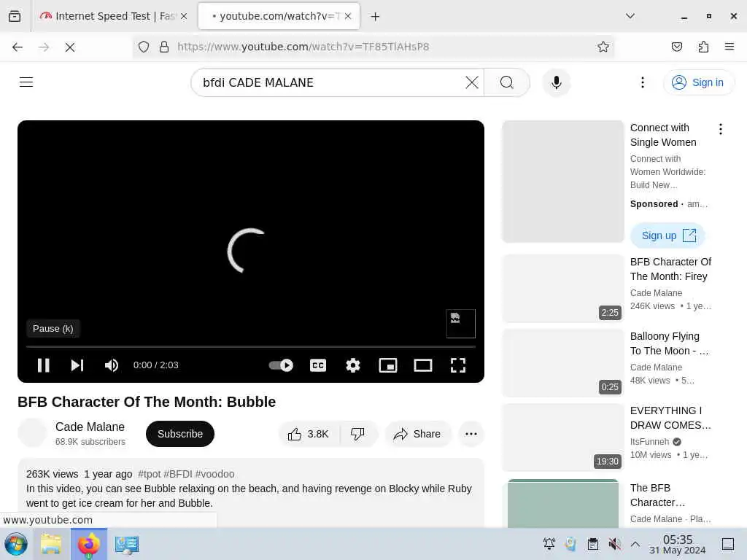
Task: Open the Start menu
Action: pyautogui.click(x=16, y=544)
